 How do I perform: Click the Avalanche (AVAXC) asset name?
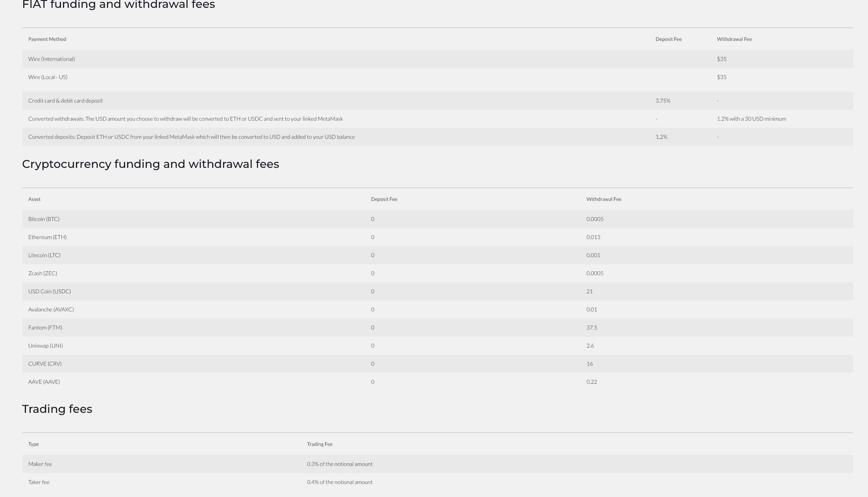[x=51, y=309]
